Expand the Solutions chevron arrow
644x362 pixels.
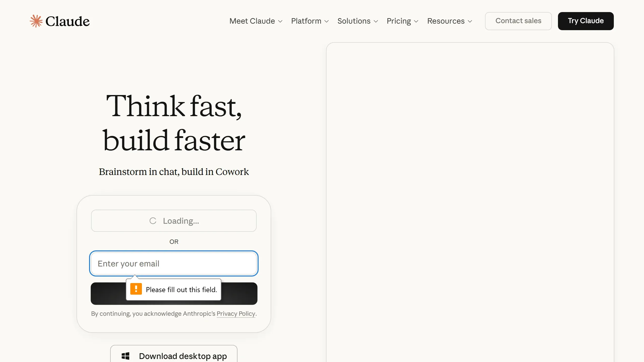click(376, 21)
